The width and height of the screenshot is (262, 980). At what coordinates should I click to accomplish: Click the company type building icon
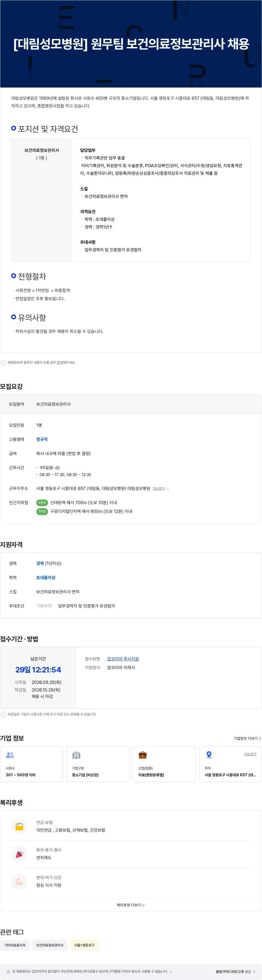76,755
